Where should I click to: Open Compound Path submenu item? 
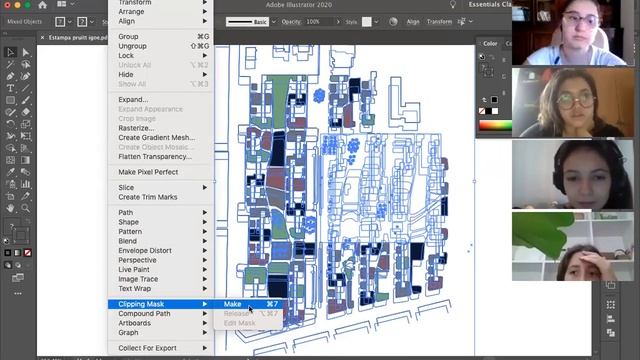[x=160, y=314]
